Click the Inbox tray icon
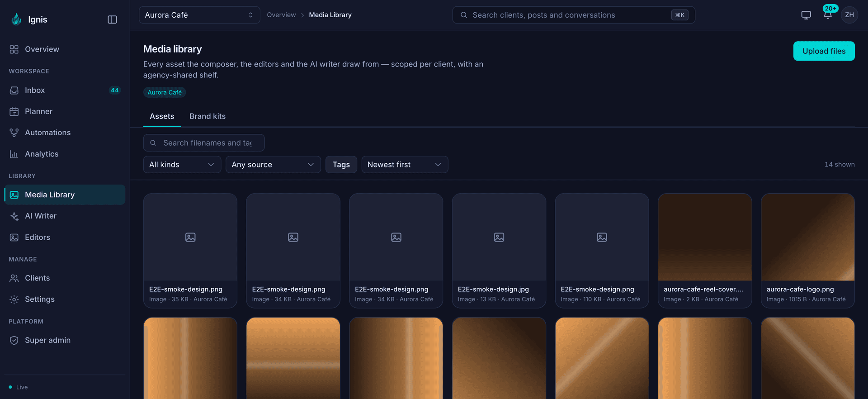This screenshot has width=868, height=399. (x=14, y=90)
